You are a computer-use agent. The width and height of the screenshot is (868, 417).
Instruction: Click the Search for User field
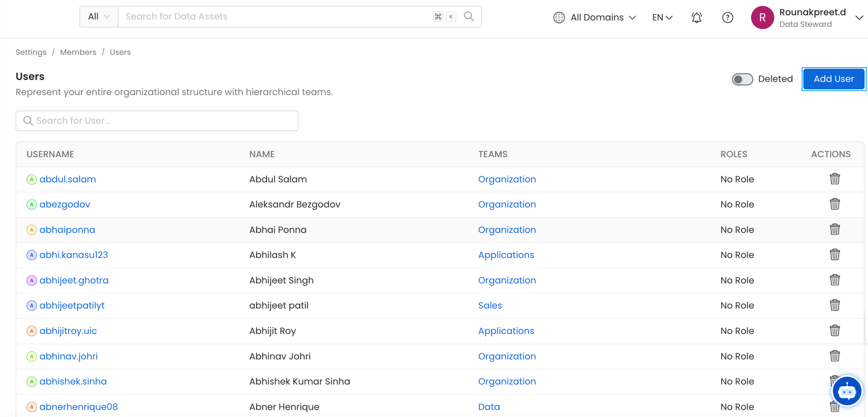coord(157,121)
